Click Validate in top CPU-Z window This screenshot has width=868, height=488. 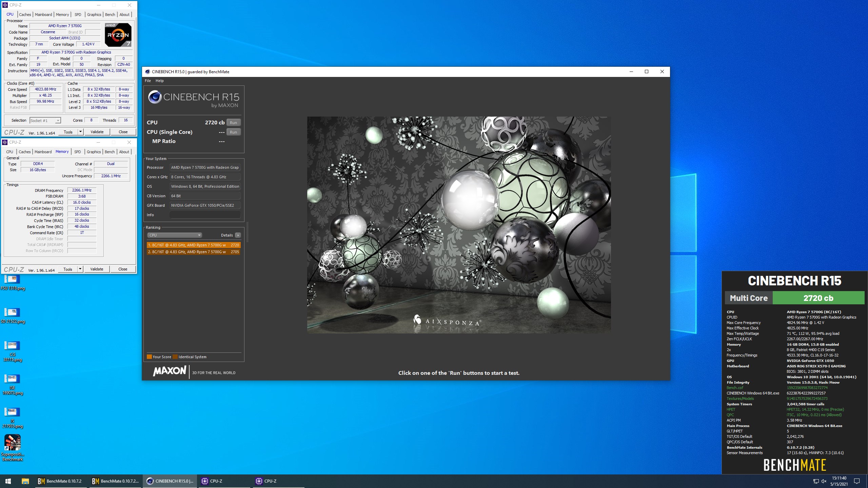click(97, 132)
